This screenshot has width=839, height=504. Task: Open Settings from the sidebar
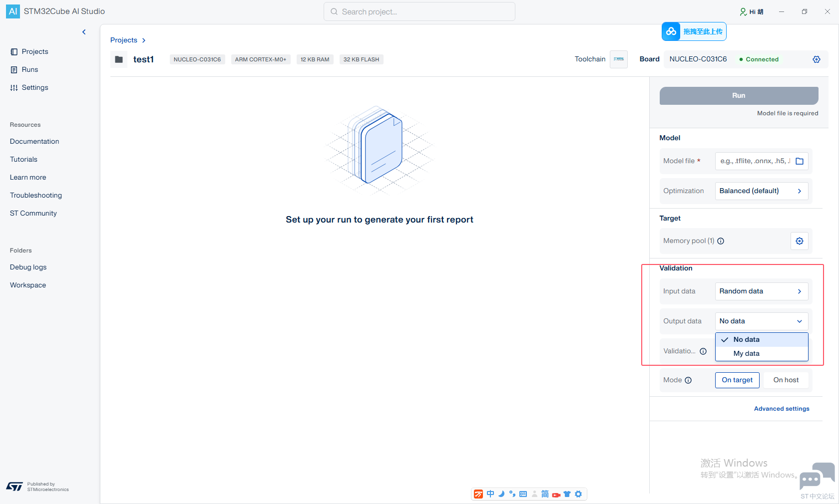tap(29, 87)
